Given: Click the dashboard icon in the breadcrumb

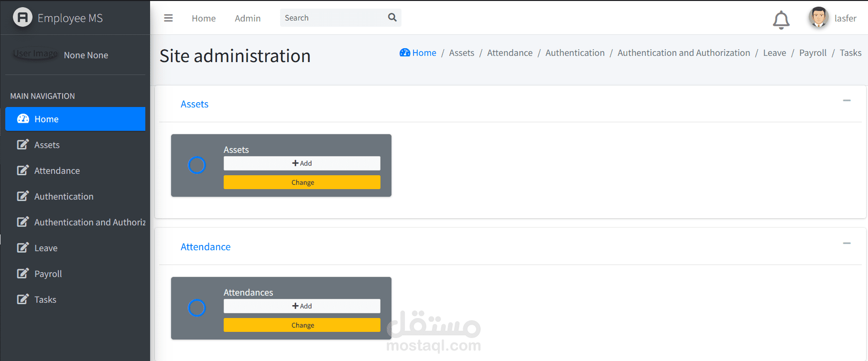Looking at the screenshot, I should (405, 53).
